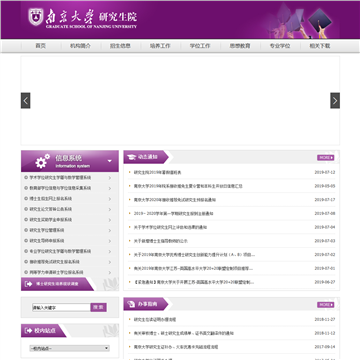
Task: Open the 研究生论文答辩公告系统 link
Action: point(51,209)
